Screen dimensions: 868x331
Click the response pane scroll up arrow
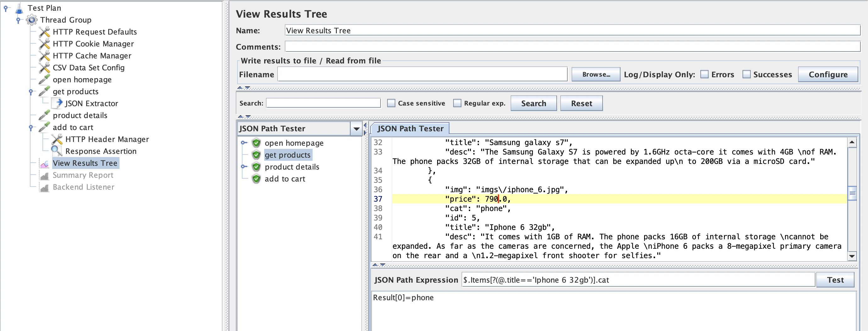coord(852,142)
